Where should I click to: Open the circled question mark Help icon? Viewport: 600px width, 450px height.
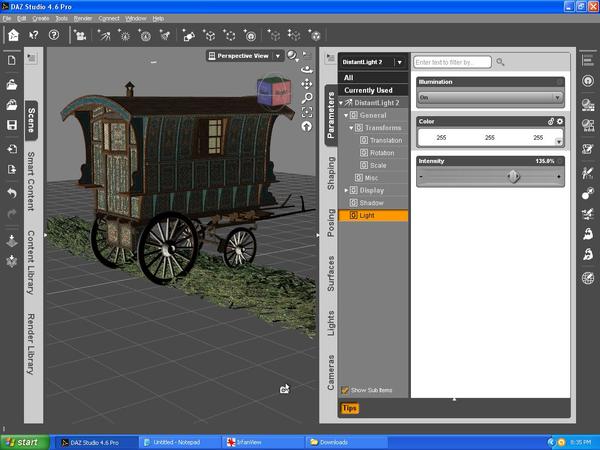tap(54, 35)
